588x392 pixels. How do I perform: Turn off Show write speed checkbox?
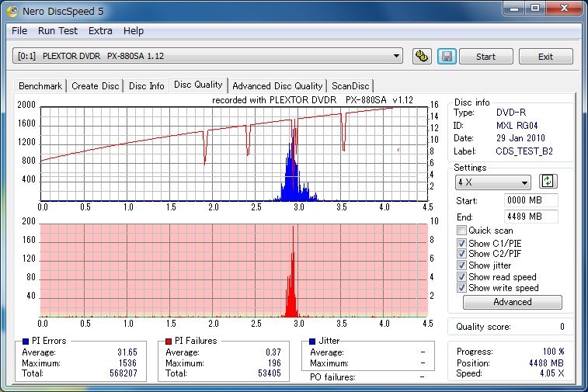462,288
